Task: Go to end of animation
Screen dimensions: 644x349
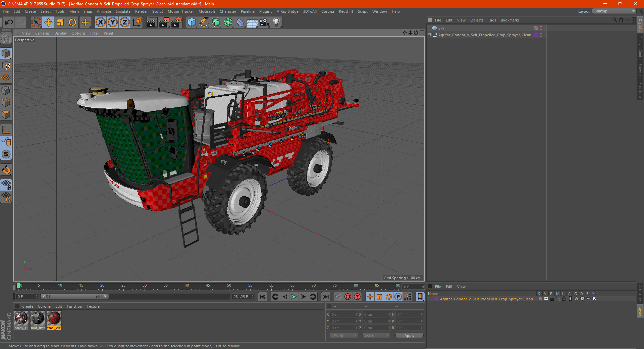Action: click(325, 297)
